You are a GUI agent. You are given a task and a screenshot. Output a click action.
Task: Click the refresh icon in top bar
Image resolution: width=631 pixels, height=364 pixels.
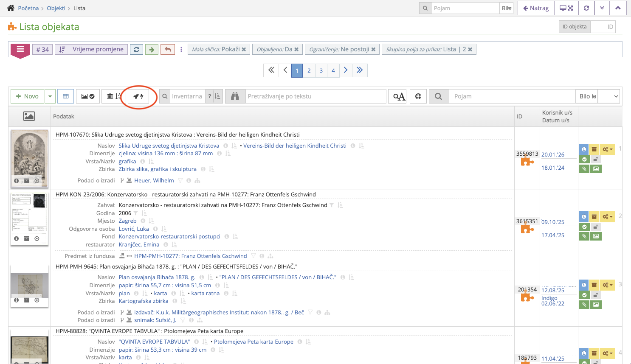tap(586, 8)
